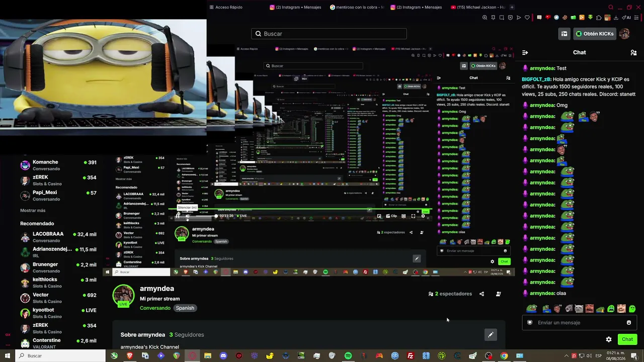This screenshot has height=362, width=644.
Task: Click the user icon right of share
Action: pyautogui.click(x=499, y=294)
